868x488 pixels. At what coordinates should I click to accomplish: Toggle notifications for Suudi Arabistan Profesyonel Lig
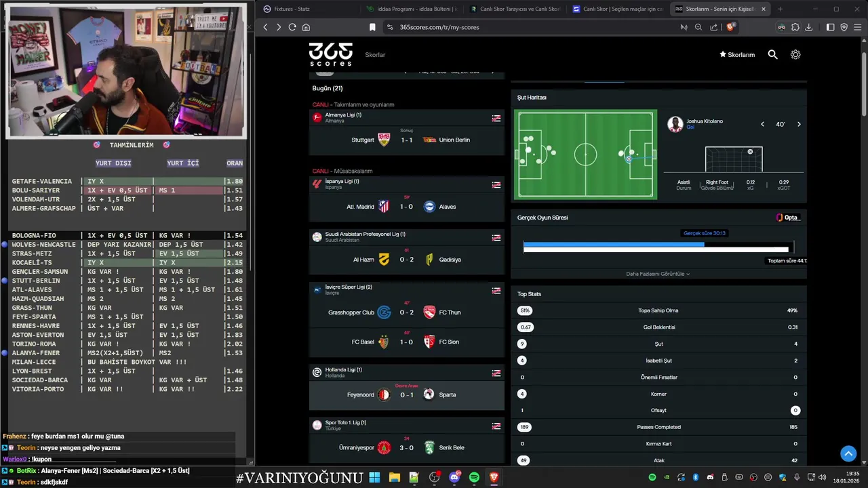tap(496, 237)
